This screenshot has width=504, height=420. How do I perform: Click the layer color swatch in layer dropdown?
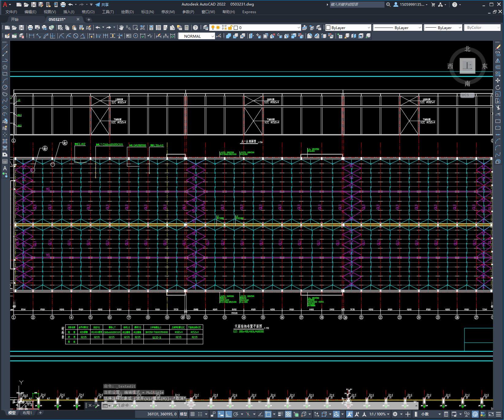point(236,28)
